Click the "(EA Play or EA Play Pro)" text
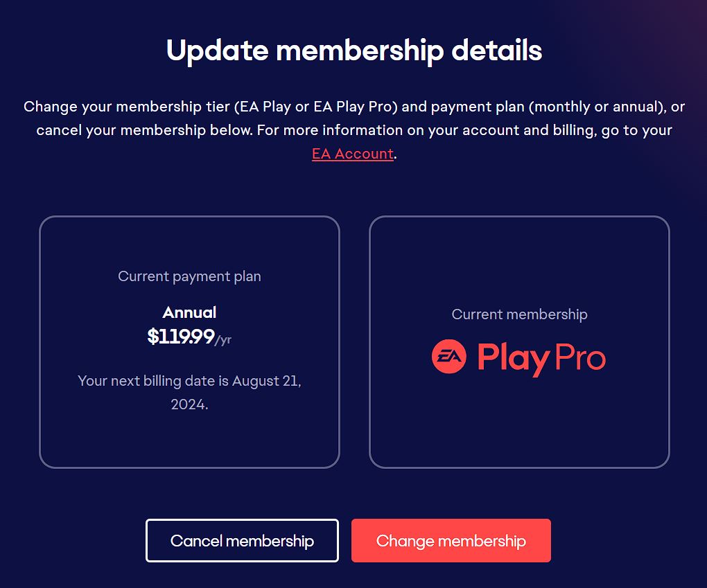Image resolution: width=707 pixels, height=588 pixels. click(x=314, y=107)
